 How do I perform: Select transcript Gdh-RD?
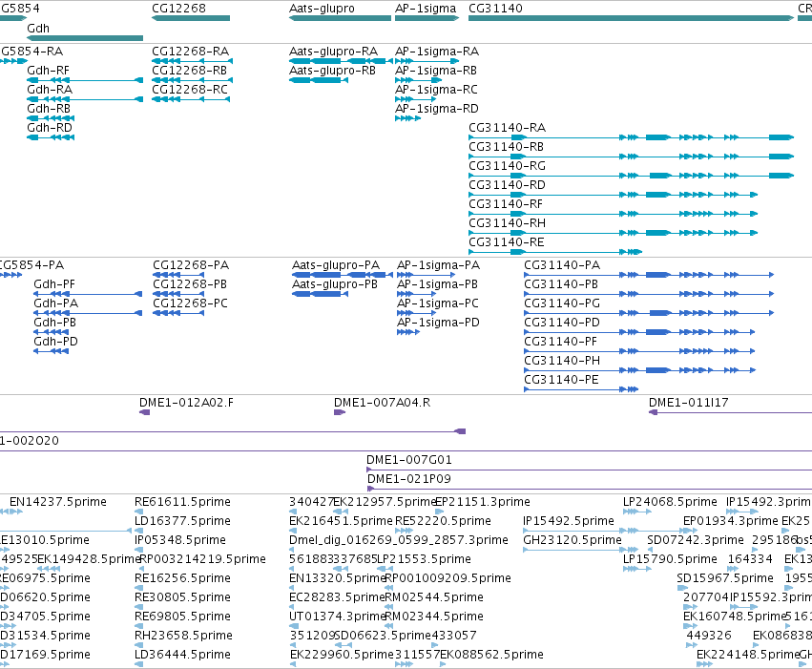click(x=50, y=128)
